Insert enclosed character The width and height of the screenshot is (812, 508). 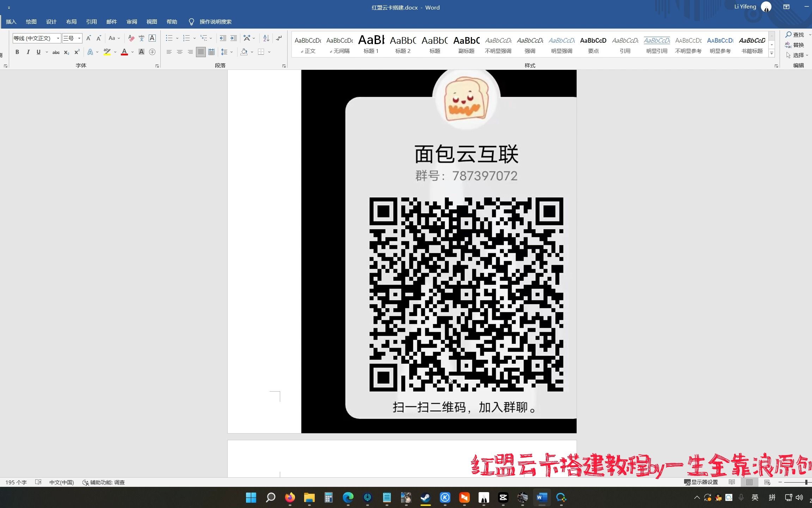pyautogui.click(x=152, y=52)
